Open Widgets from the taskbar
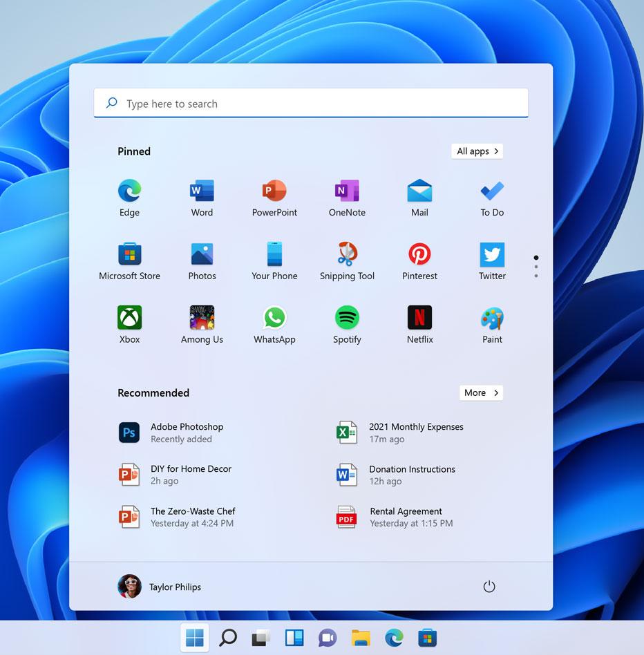This screenshot has height=655, width=644. click(x=294, y=638)
